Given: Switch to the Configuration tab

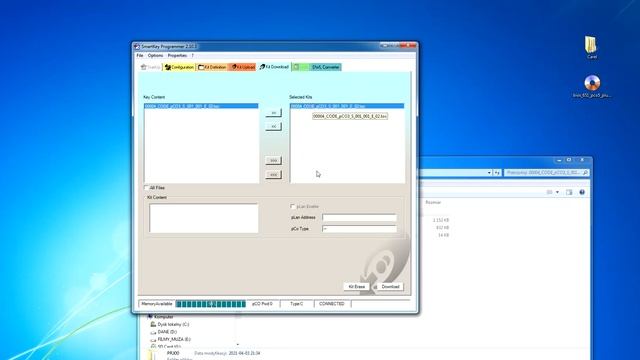Looking at the screenshot, I should (x=179, y=67).
